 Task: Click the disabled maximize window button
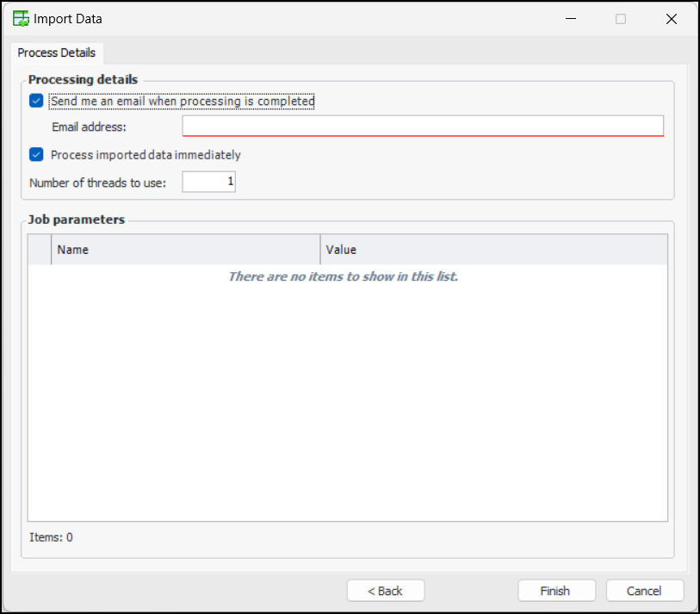621,18
